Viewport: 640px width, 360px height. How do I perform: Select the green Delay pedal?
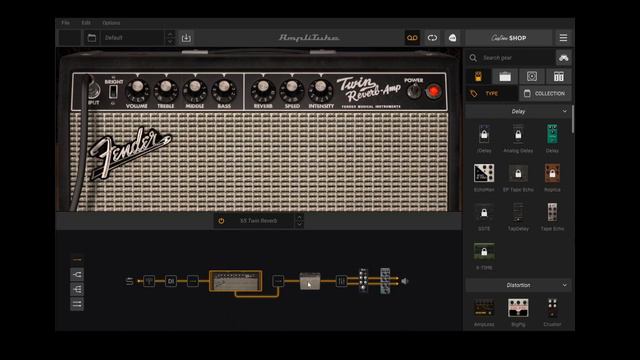(552, 134)
